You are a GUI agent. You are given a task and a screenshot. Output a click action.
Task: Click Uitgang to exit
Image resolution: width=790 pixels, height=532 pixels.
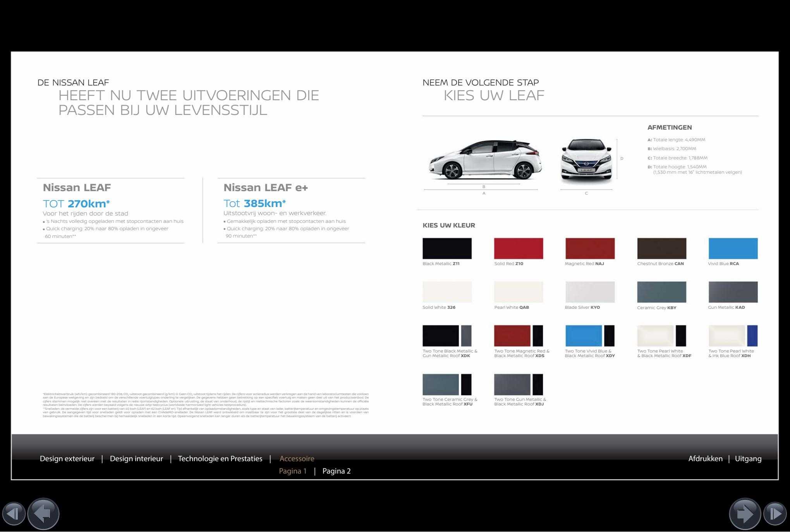point(748,458)
